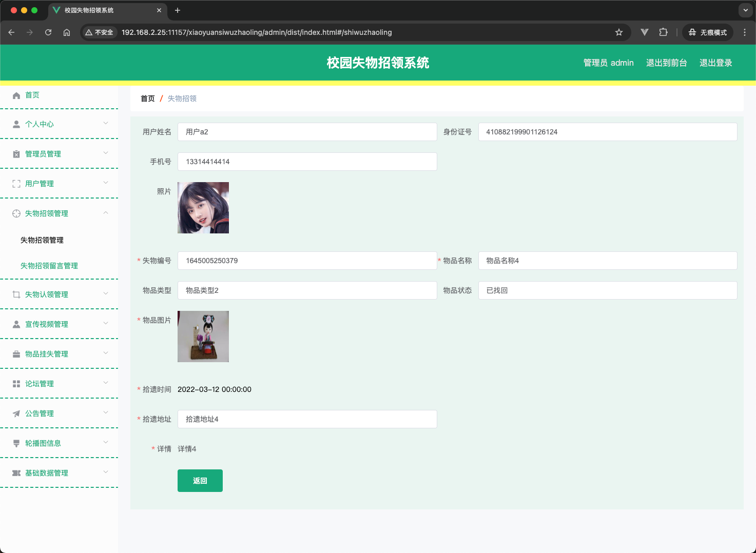This screenshot has height=553, width=756.
Task: Open new browser tab with plus icon
Action: tap(178, 10)
